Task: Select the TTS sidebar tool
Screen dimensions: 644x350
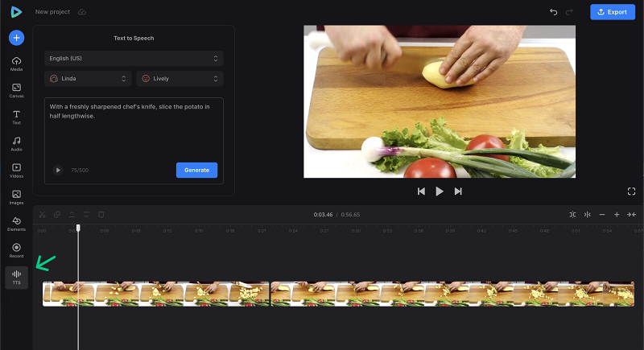Action: (x=16, y=278)
